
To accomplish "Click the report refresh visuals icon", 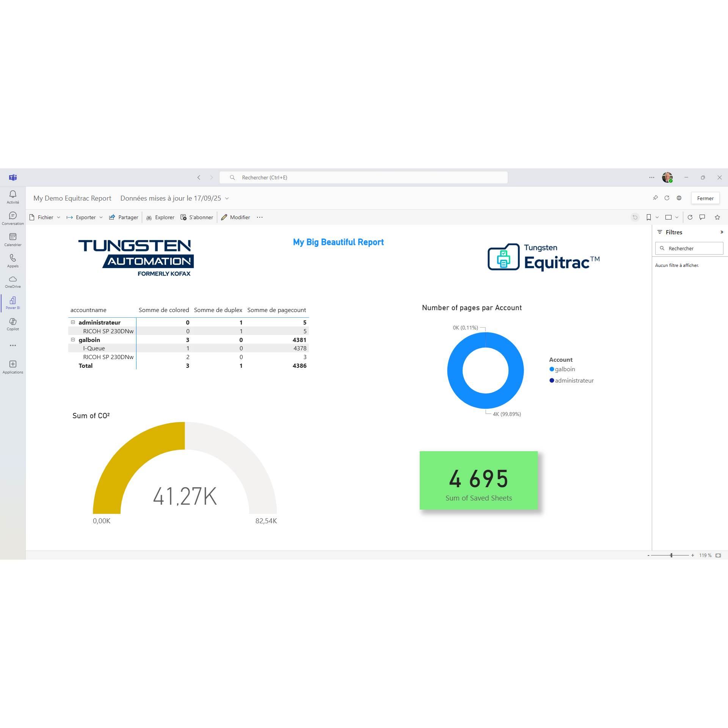I will pyautogui.click(x=690, y=217).
